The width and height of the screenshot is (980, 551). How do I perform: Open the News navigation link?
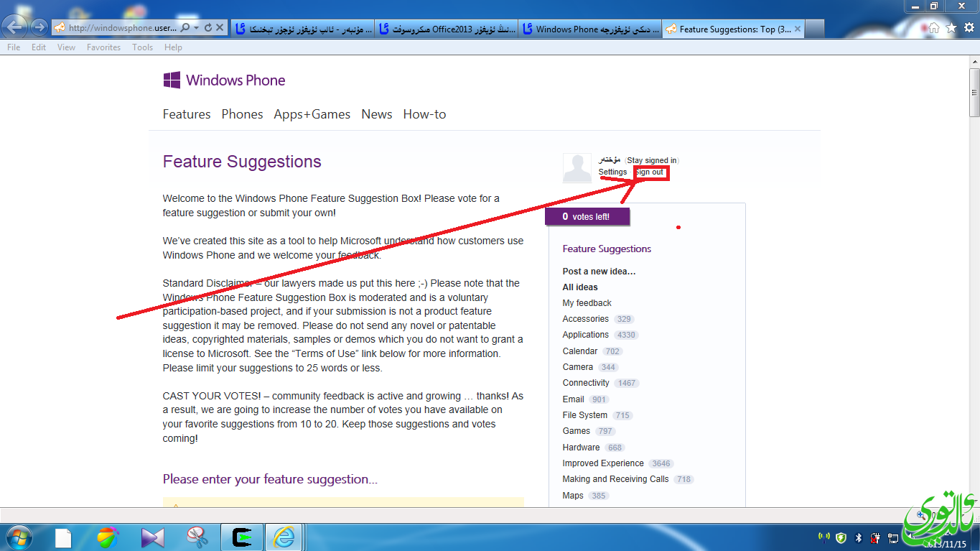pyautogui.click(x=377, y=114)
